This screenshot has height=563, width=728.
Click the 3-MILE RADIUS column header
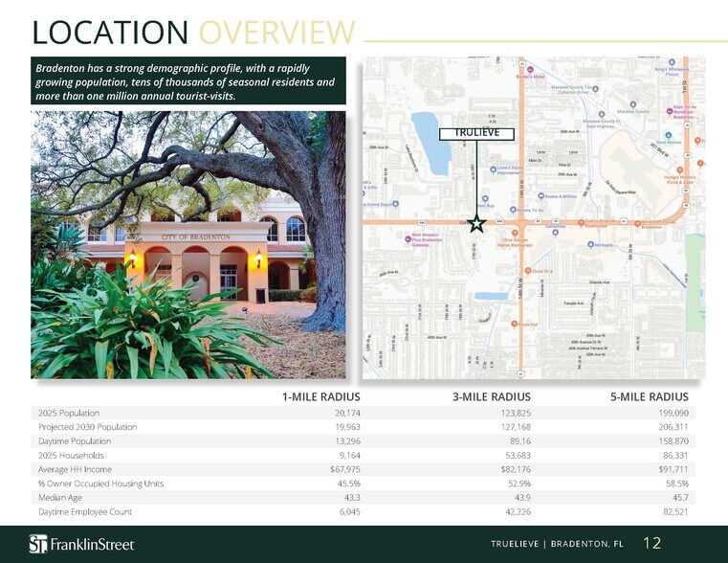click(x=492, y=396)
